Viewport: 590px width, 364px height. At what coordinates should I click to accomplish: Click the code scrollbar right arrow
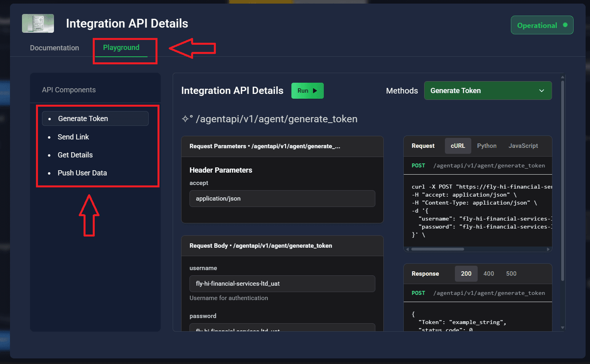(x=548, y=249)
